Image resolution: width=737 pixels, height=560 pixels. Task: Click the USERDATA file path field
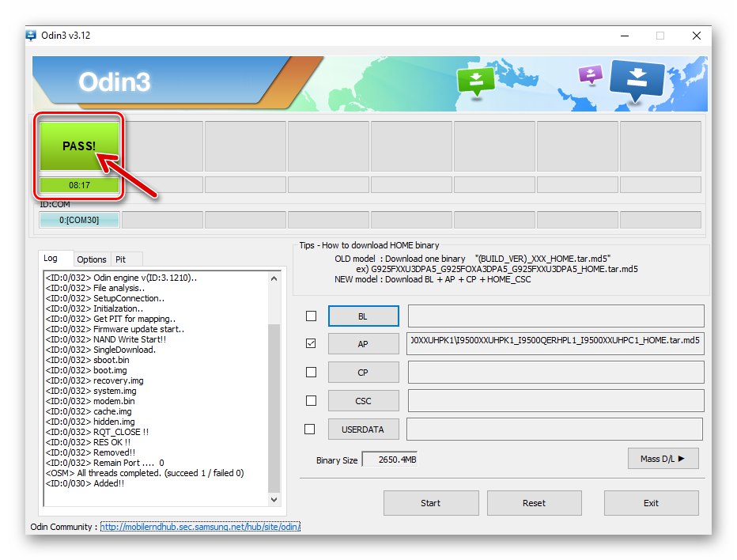click(x=554, y=429)
